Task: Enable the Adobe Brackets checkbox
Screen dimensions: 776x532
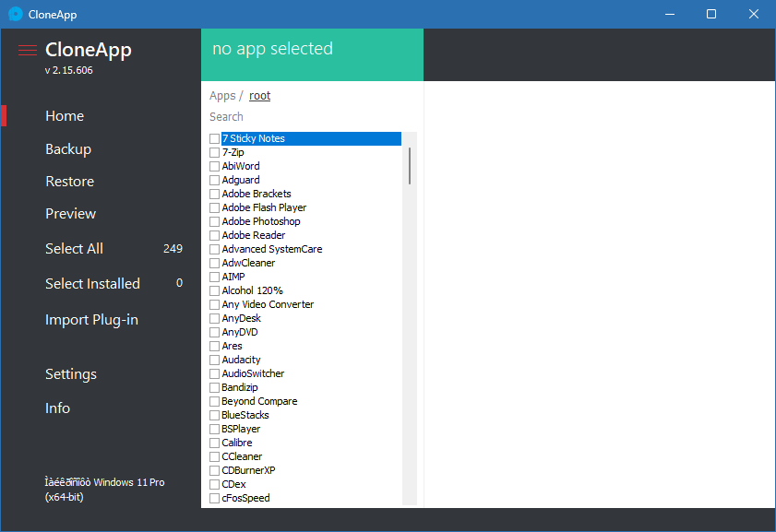Action: pos(214,194)
